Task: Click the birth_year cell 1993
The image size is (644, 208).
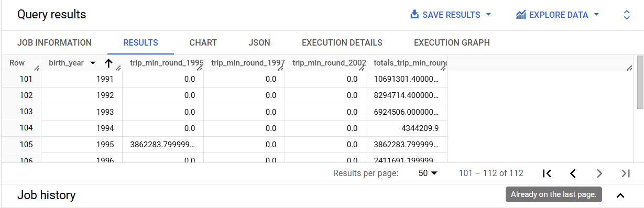Action: (82, 112)
